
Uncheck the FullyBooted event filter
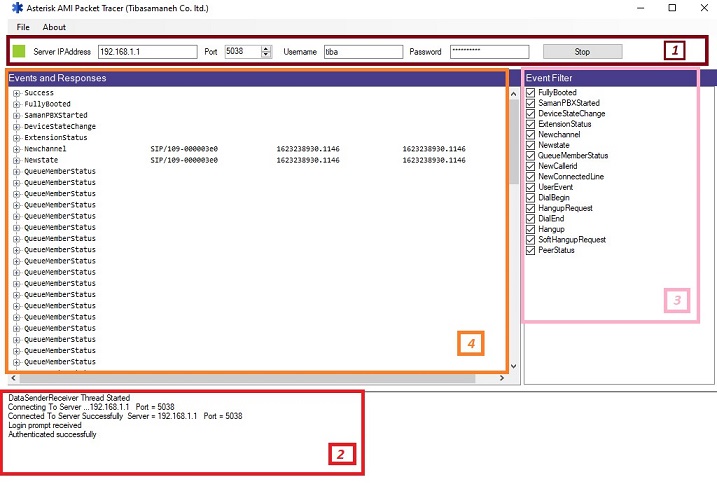pyautogui.click(x=531, y=93)
